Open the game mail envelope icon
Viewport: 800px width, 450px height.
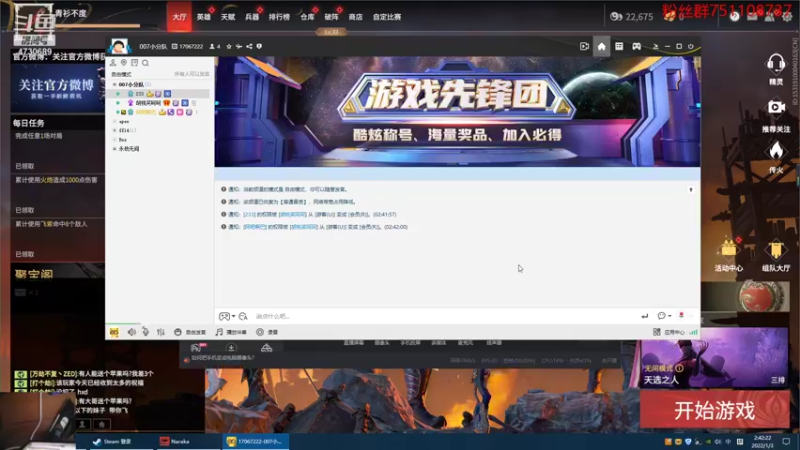coord(752,17)
